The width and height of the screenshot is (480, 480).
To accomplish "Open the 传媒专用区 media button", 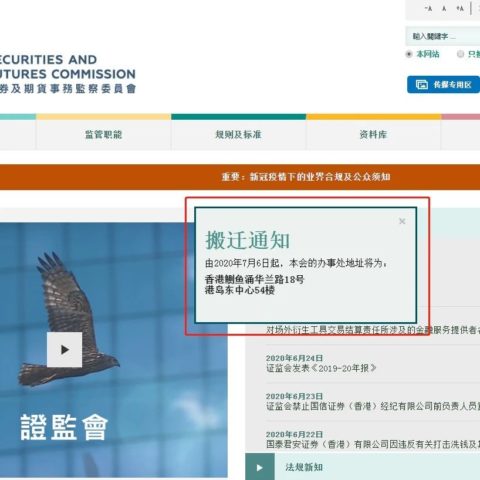I will (x=443, y=85).
